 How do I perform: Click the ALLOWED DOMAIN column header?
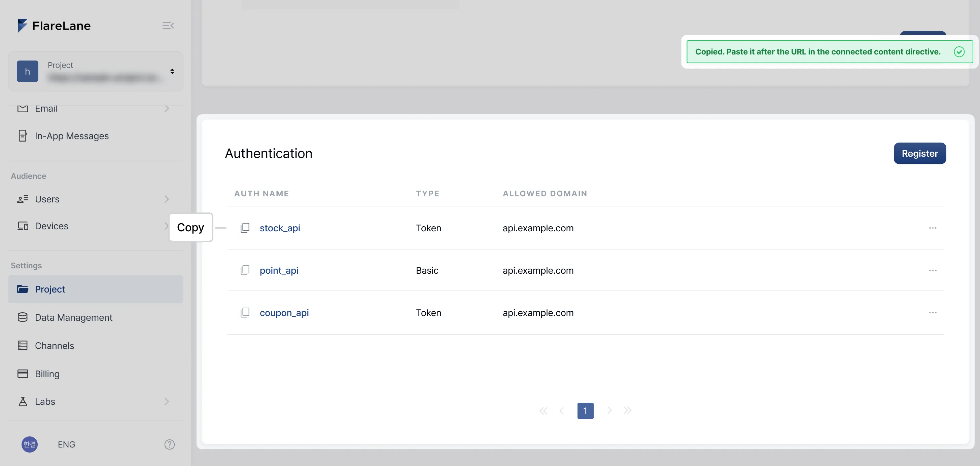[545, 193]
